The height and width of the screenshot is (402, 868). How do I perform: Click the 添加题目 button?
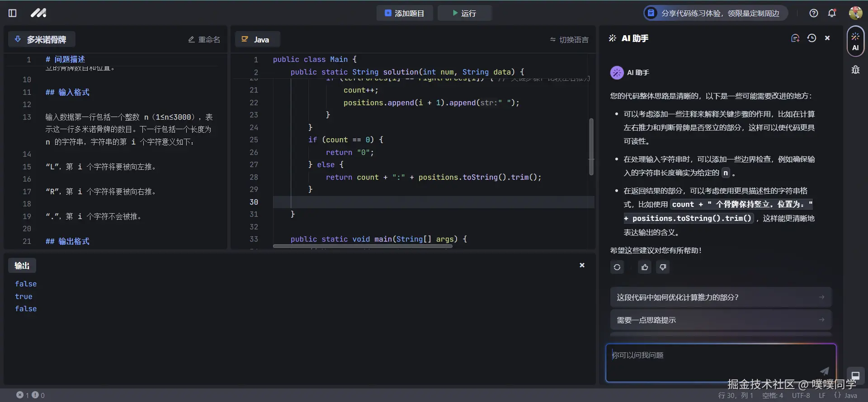click(x=404, y=13)
